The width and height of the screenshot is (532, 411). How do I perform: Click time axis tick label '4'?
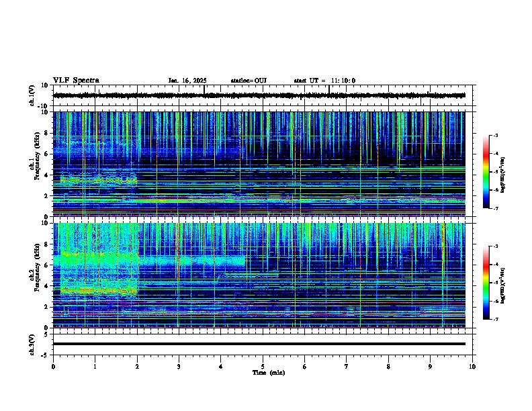(x=221, y=367)
